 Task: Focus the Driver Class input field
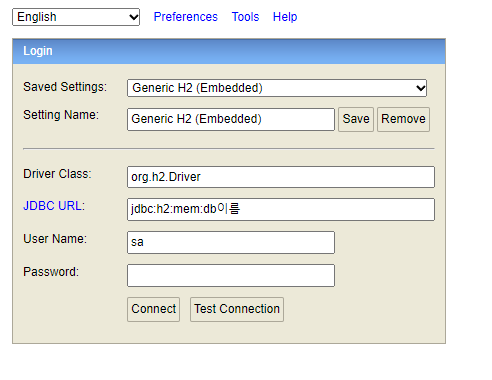[281, 177]
